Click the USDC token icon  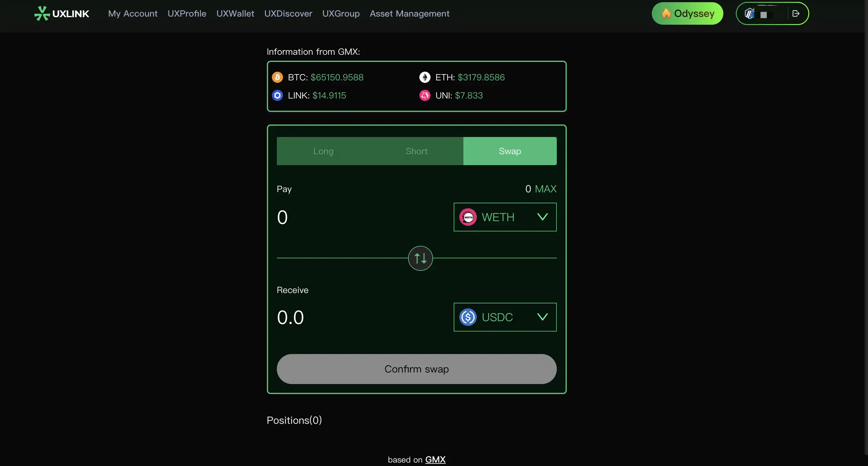coord(468,317)
